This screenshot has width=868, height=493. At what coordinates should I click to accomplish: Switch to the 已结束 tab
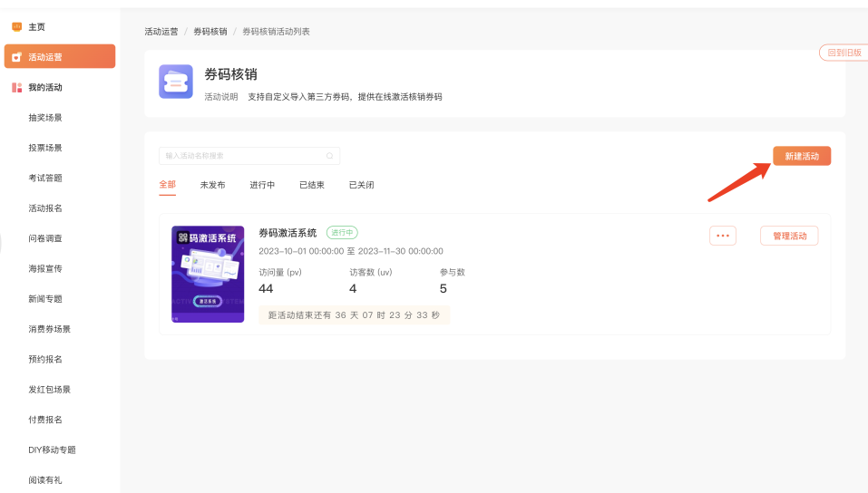tap(312, 185)
